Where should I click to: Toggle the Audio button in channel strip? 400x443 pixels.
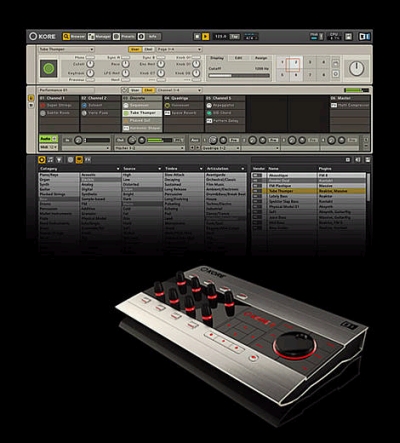click(x=48, y=139)
